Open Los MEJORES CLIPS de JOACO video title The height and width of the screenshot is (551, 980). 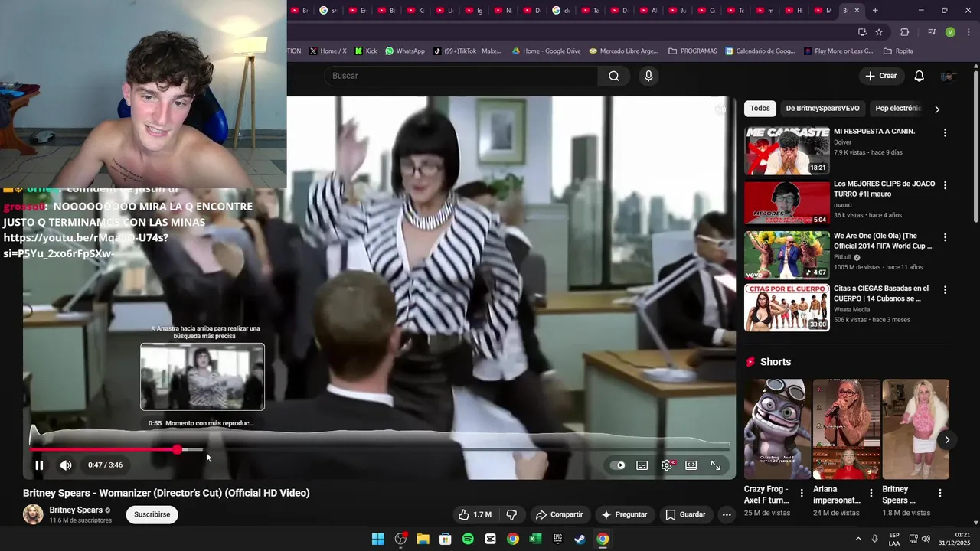pos(884,189)
